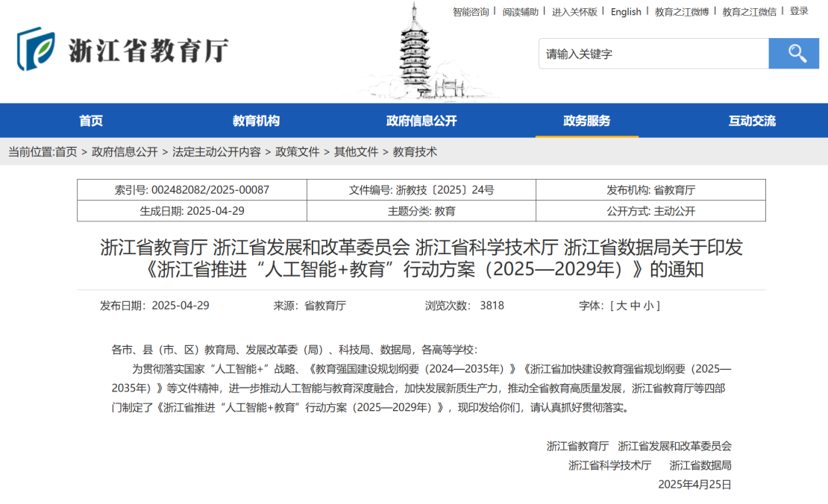Image resolution: width=828 pixels, height=504 pixels.
Task: Enable 阅读辅助 reading assistance
Action: click(x=520, y=12)
